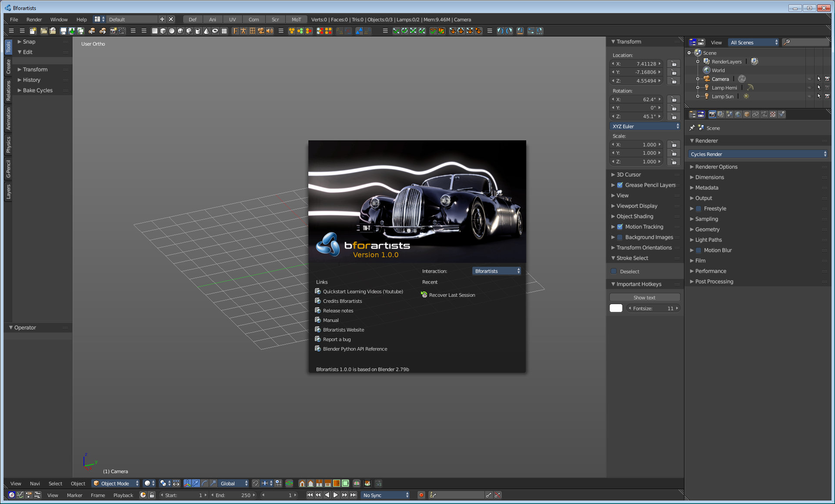Viewport: 835px width, 504px height.
Task: Click the Cycles Render icon in renderer panel
Action: (x=758, y=154)
